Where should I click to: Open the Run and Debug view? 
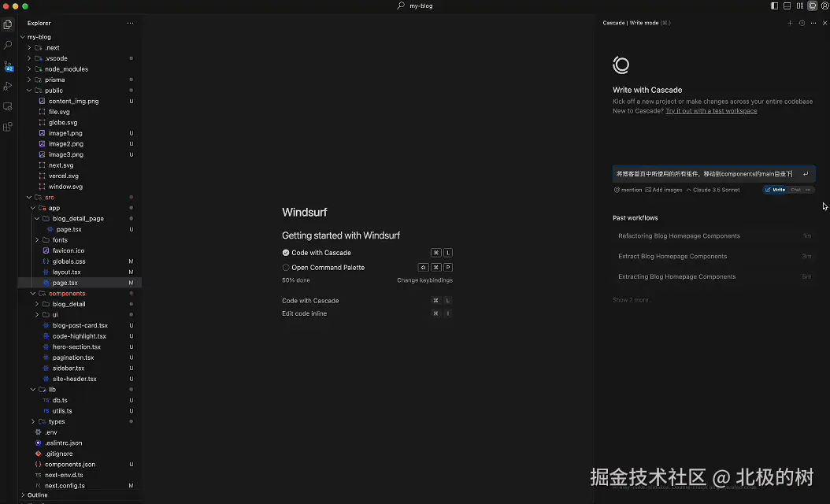point(8,86)
